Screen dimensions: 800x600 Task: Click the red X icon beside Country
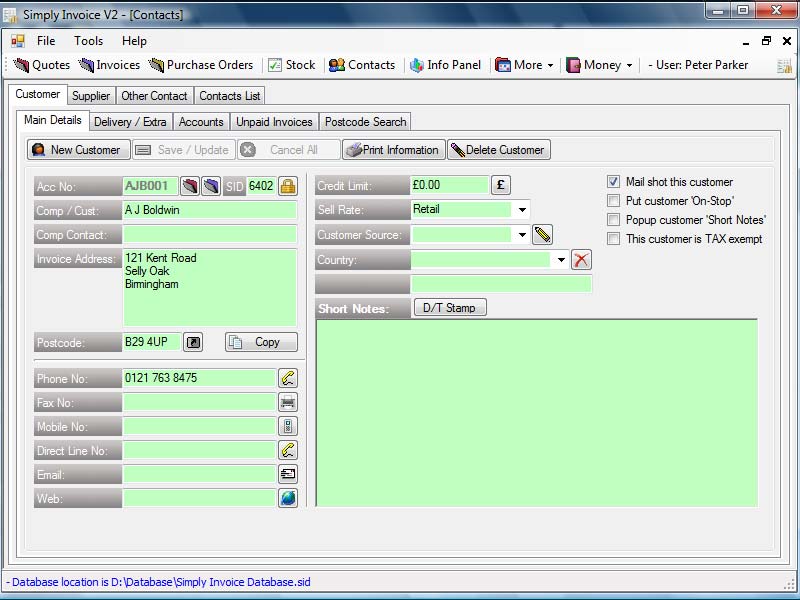(x=581, y=260)
